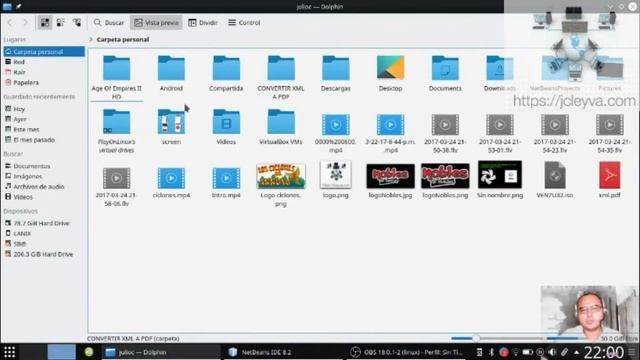Expand the breadcrumb arrow before Carpeta personal

[91, 40]
